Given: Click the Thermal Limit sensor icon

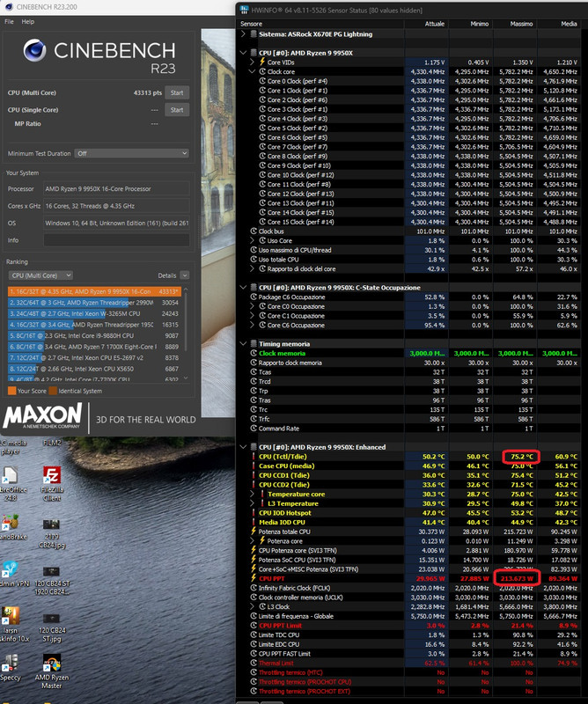Looking at the screenshot, I should click(254, 664).
